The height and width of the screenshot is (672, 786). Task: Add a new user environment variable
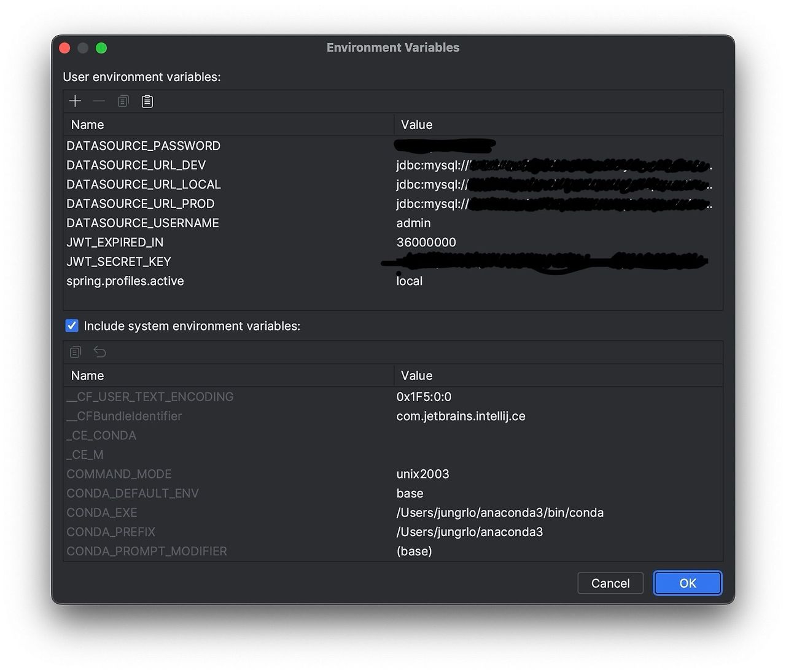(75, 101)
